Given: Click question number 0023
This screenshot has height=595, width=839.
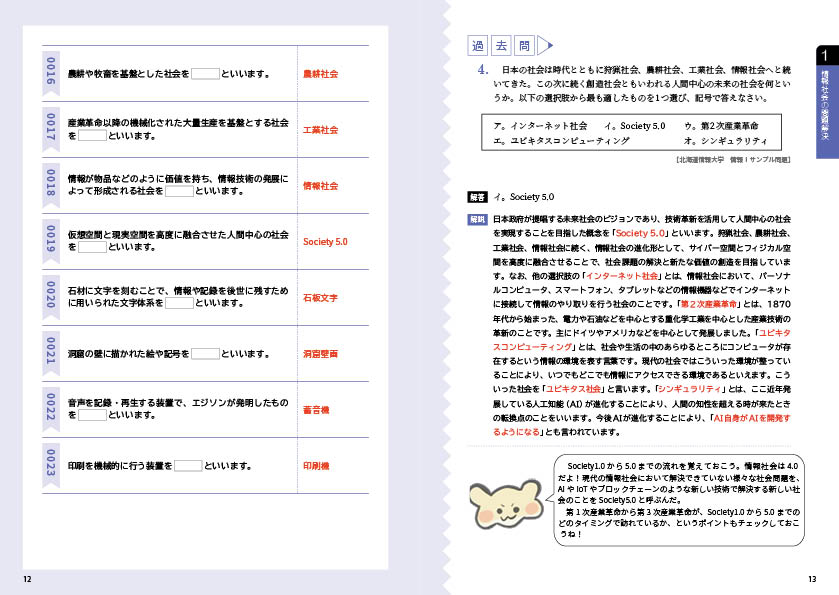Looking at the screenshot, I should [x=51, y=463].
